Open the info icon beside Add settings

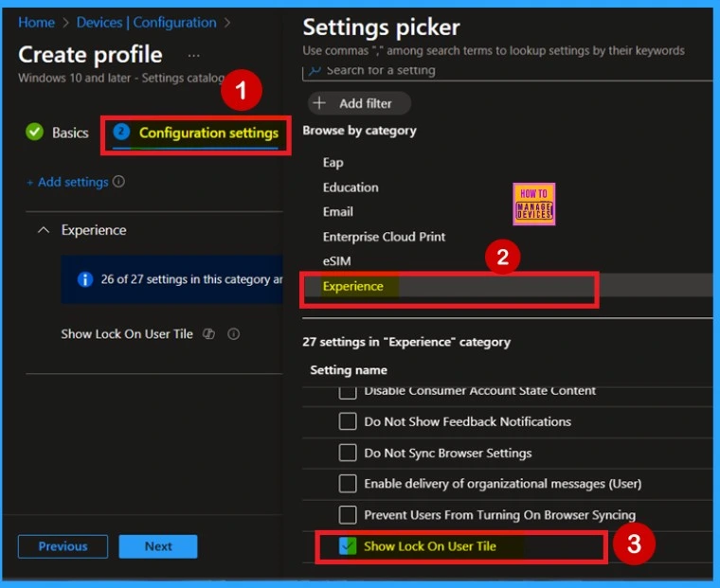coord(118,181)
